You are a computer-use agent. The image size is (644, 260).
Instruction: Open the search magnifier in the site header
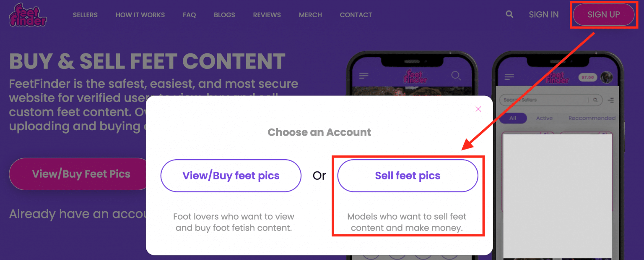(x=509, y=14)
